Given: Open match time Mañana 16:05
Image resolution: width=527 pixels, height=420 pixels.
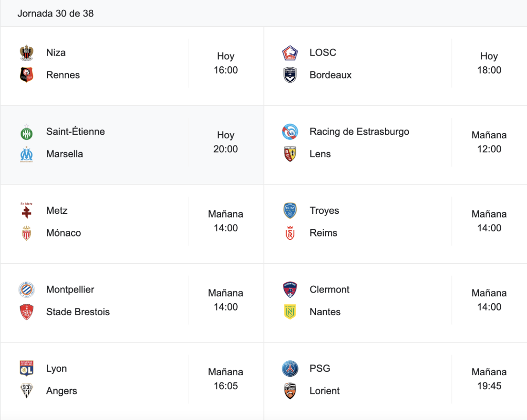Looking at the screenshot, I should tap(225, 379).
